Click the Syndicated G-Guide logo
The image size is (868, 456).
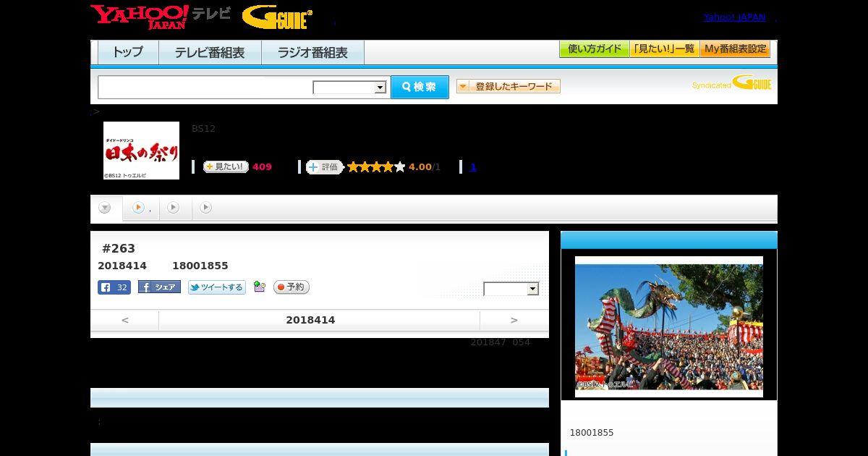pyautogui.click(x=731, y=83)
